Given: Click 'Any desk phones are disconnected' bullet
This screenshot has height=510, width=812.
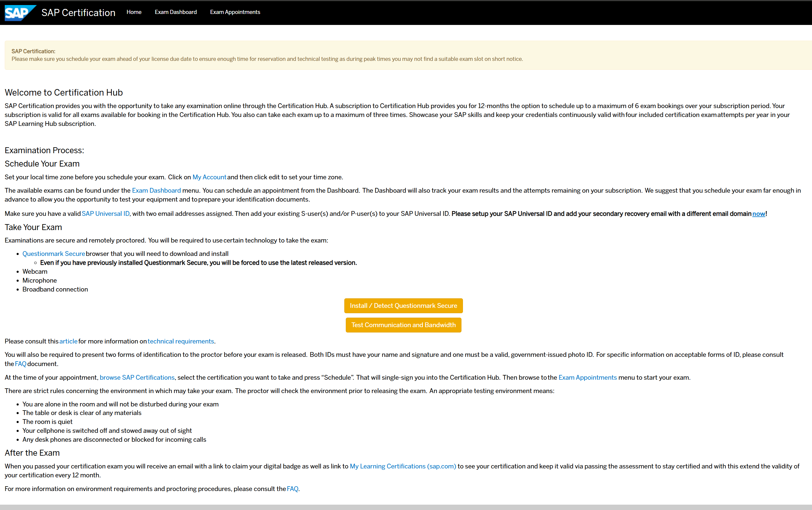Looking at the screenshot, I should [x=114, y=440].
